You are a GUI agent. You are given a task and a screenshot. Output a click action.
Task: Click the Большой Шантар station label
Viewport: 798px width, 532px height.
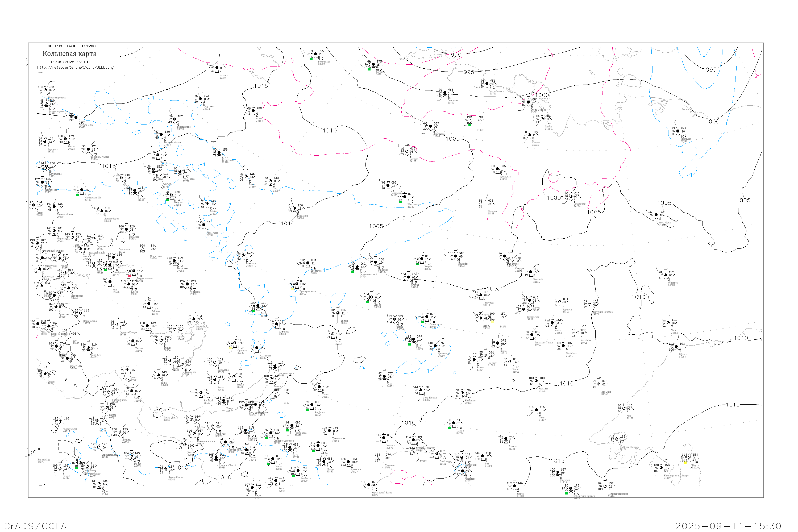(629, 447)
